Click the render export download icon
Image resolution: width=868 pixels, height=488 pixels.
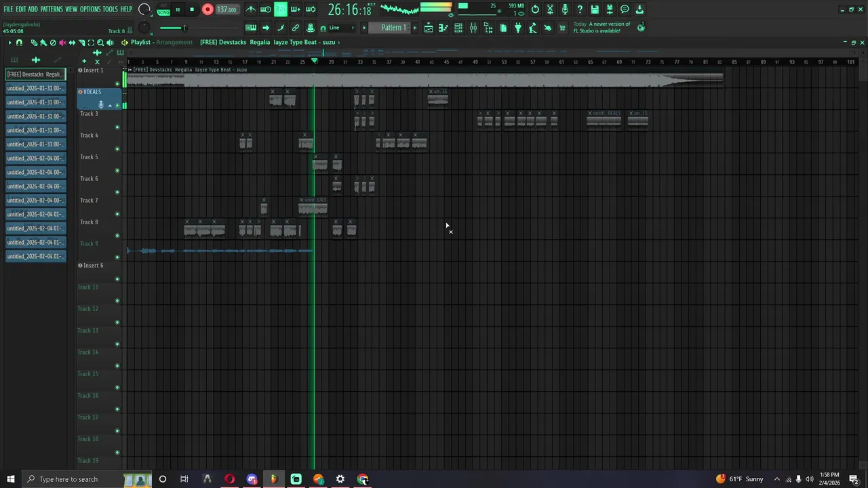pyautogui.click(x=639, y=9)
